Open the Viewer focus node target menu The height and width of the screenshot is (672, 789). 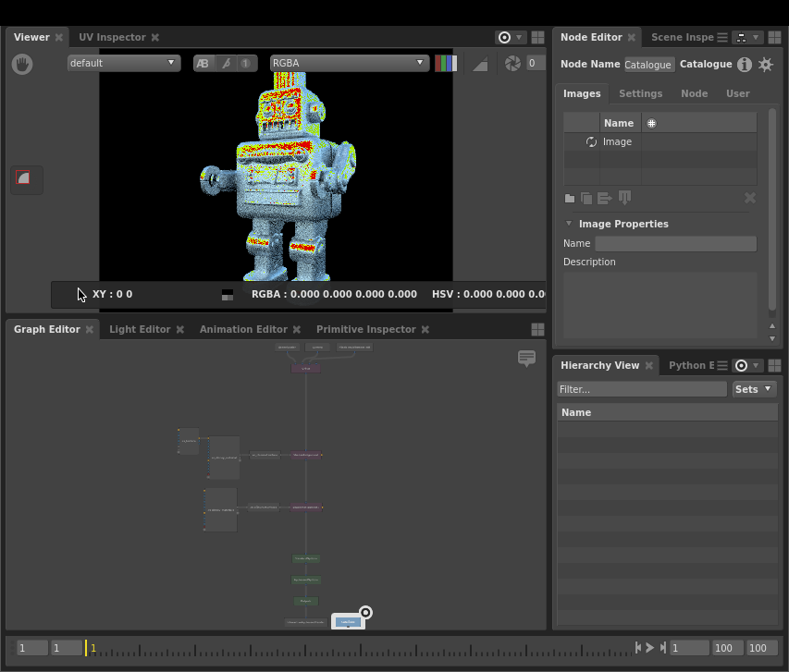pos(511,37)
